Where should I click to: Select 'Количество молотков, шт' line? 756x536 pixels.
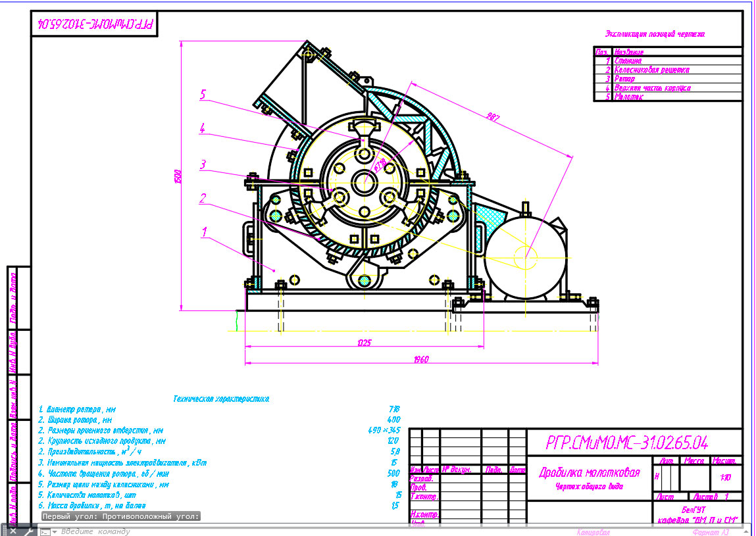88,495
